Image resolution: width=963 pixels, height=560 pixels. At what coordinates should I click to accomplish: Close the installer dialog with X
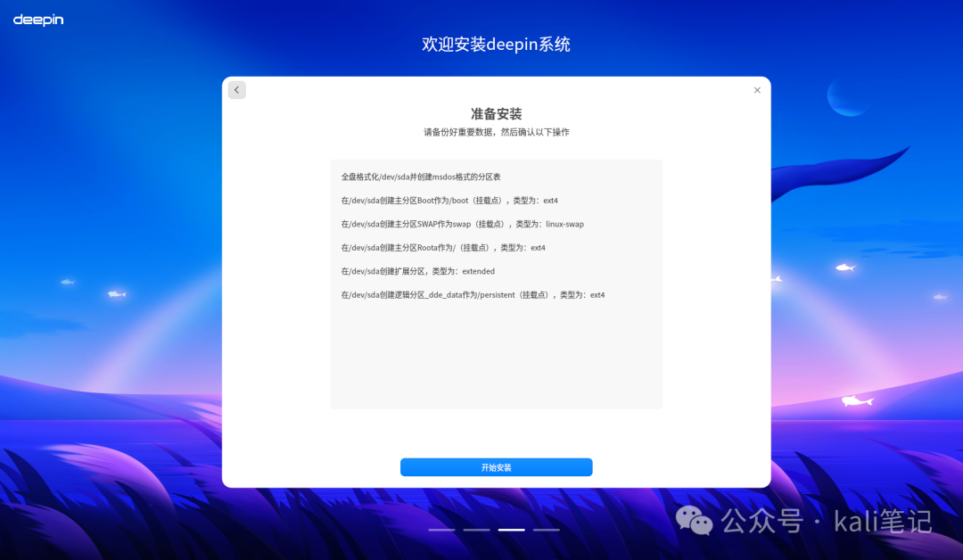click(757, 90)
